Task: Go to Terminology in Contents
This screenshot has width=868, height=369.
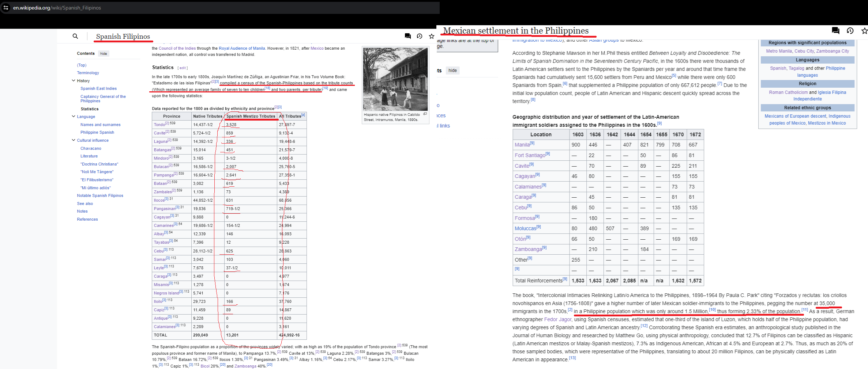Action: coord(88,73)
